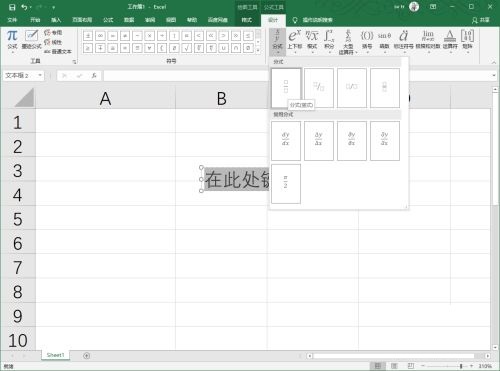500x371 pixels.
Task: Choose the linear fraction template
Action: coord(352,88)
